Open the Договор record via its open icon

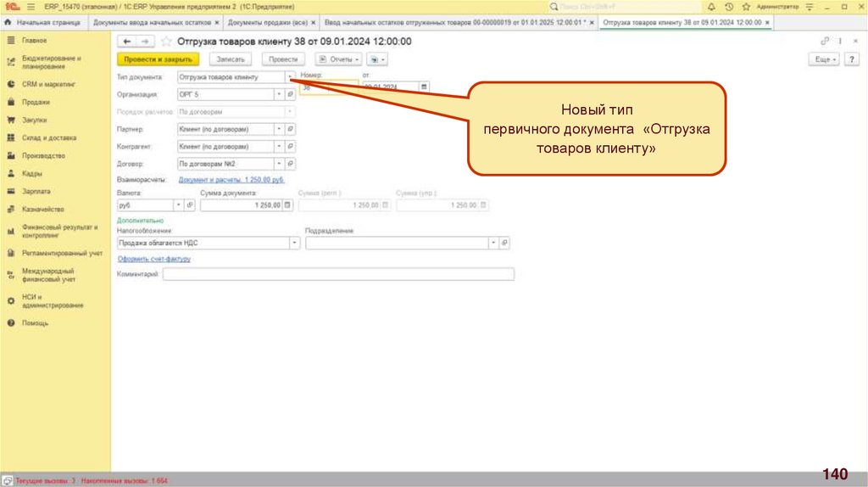290,164
